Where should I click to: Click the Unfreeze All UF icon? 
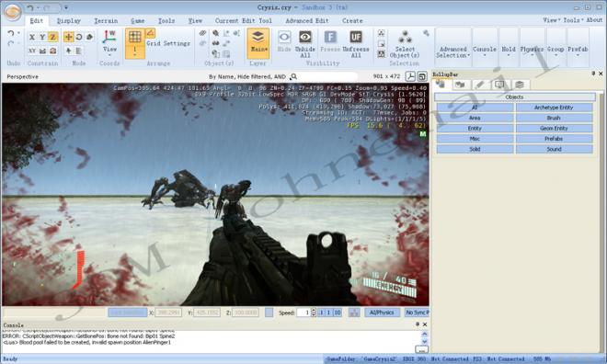[x=356, y=37]
